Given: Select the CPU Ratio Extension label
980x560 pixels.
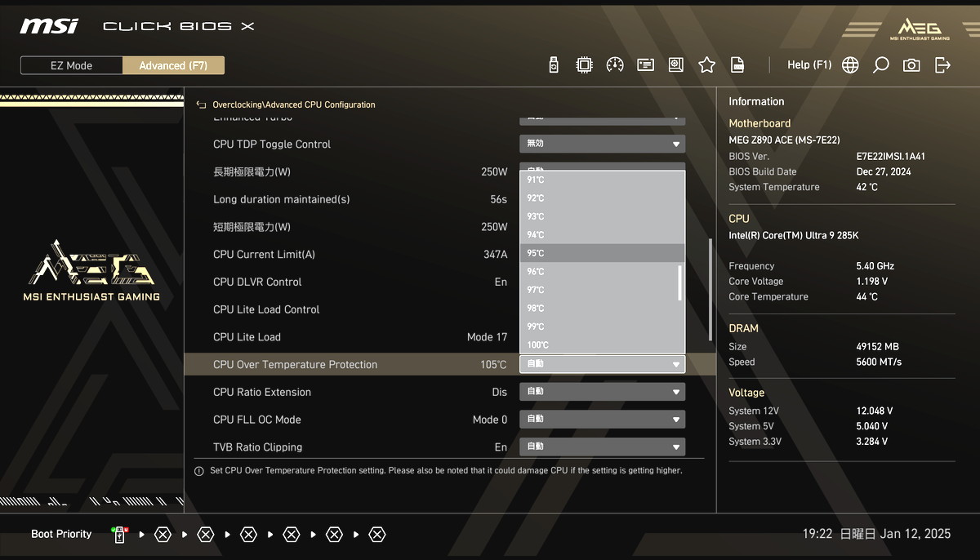Looking at the screenshot, I should [x=262, y=392].
